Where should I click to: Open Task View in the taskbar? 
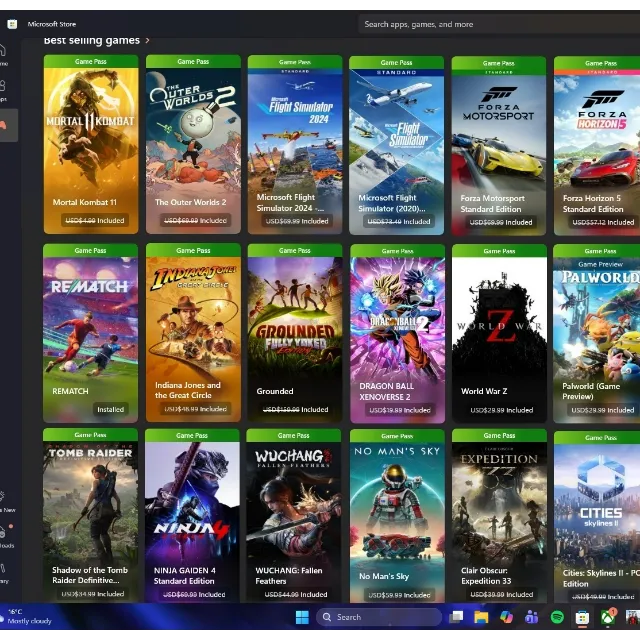(456, 617)
